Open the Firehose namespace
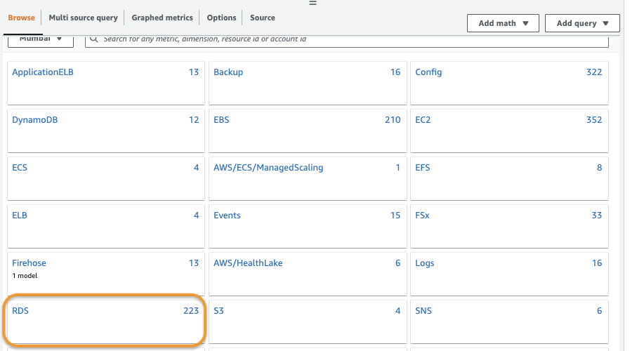This screenshot has height=351, width=644. tap(106, 274)
